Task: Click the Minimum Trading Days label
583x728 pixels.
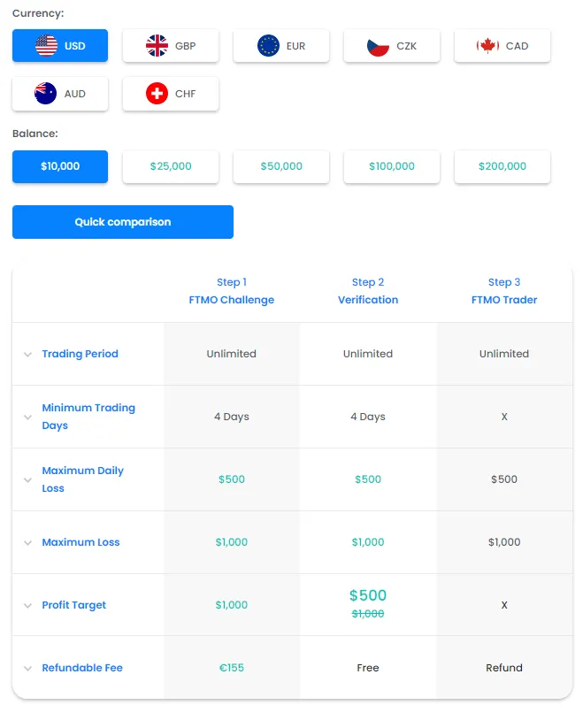Action: [x=88, y=417]
